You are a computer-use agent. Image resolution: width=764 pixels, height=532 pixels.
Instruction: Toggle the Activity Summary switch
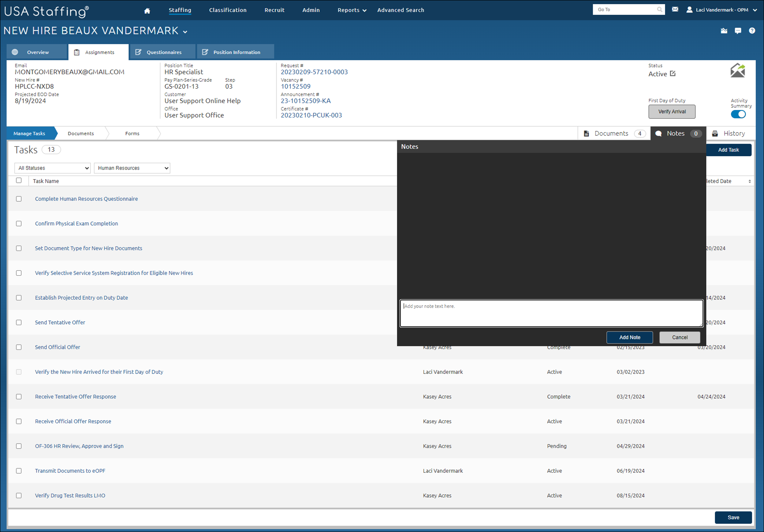[738, 115]
